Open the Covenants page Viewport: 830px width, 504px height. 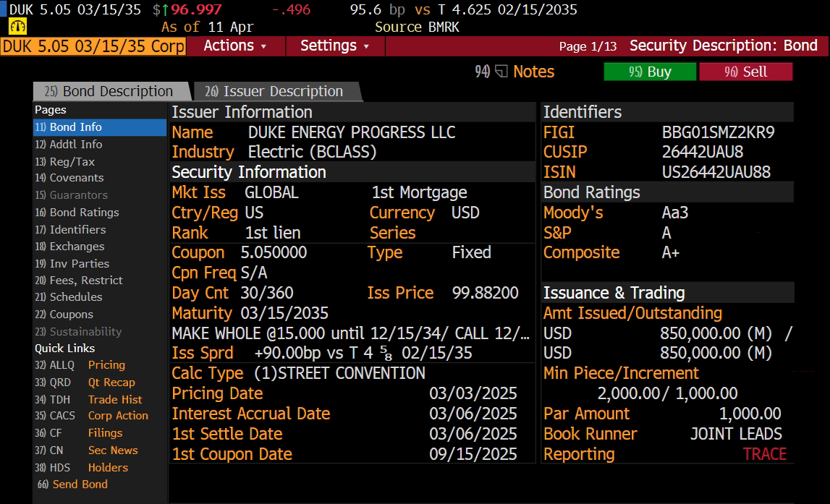click(x=69, y=178)
